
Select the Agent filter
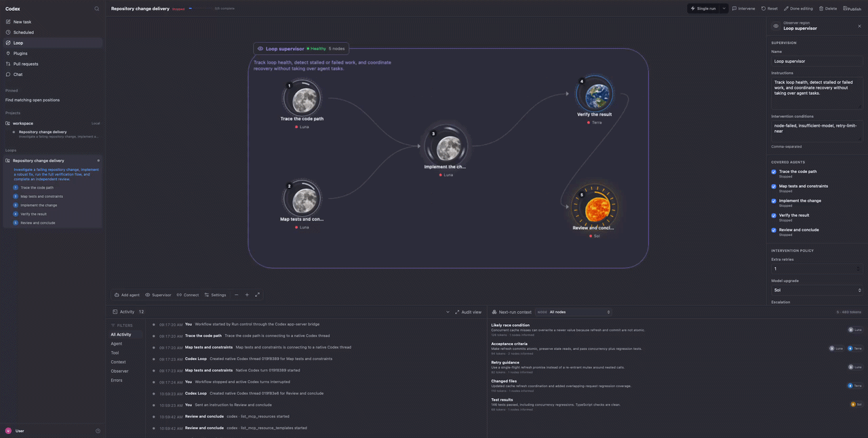click(x=126, y=344)
